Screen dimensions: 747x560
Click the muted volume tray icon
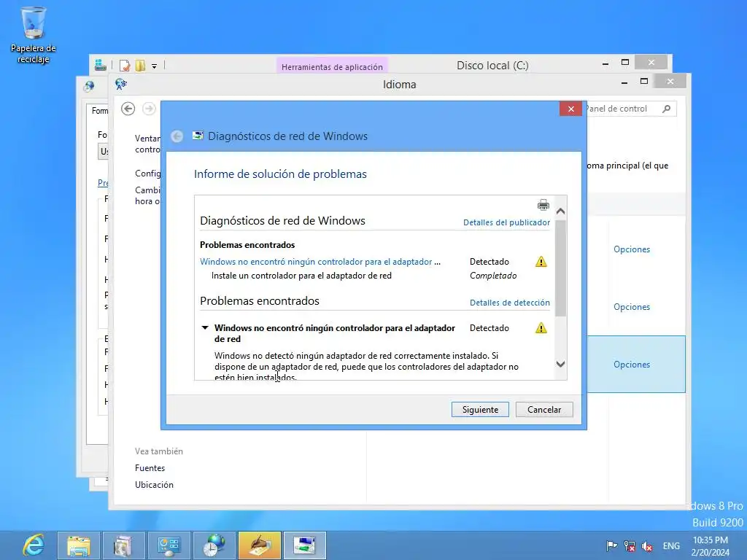(647, 545)
